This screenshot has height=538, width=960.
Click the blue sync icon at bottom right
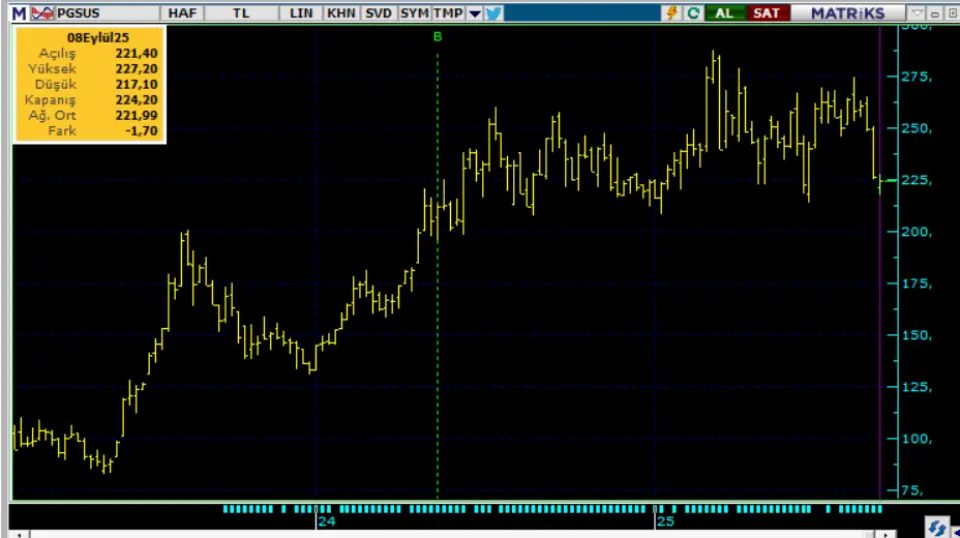tap(937, 526)
